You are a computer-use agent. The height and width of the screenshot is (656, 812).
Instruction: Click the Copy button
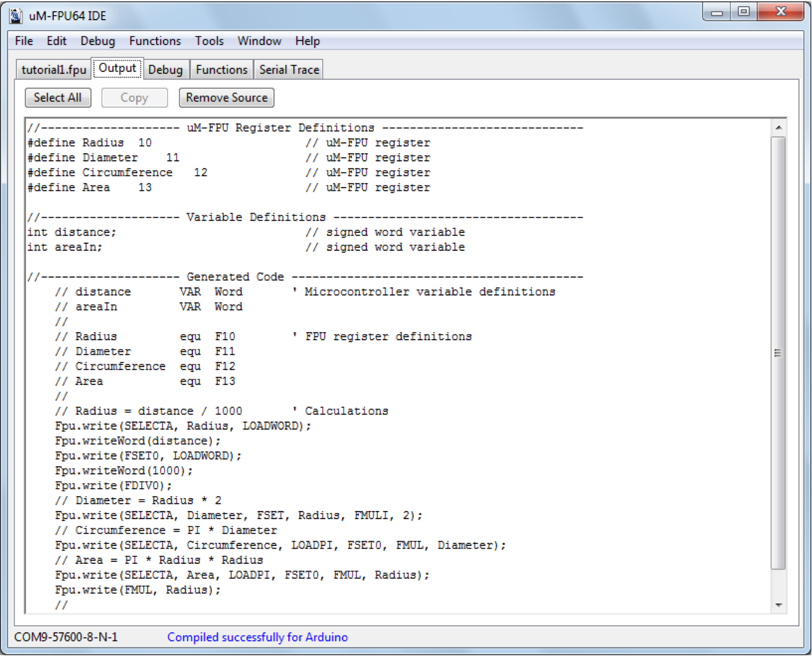pyautogui.click(x=134, y=97)
